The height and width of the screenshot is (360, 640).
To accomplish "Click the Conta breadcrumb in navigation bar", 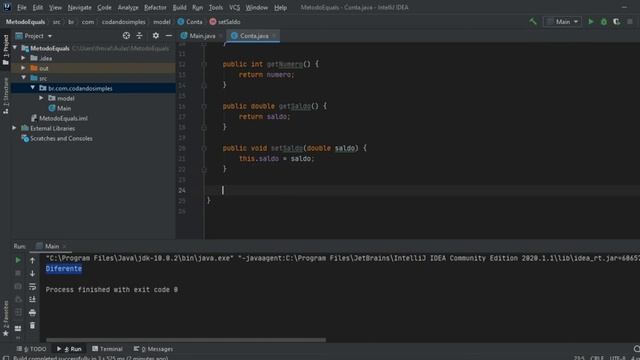I will (x=190, y=22).
